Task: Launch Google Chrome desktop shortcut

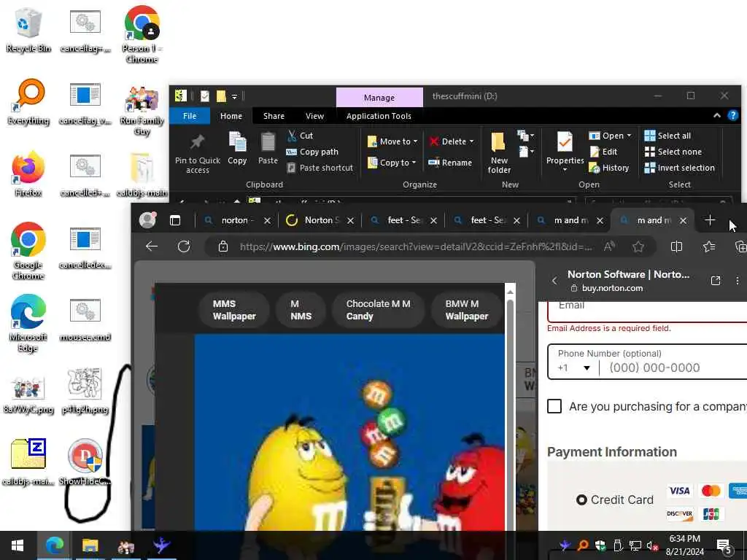Action: pos(28,251)
